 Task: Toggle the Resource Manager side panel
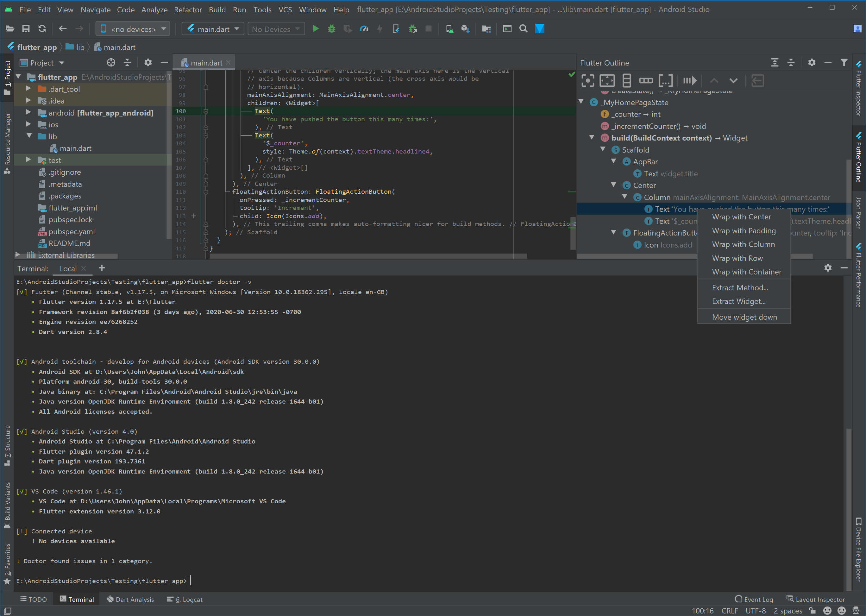pyautogui.click(x=7, y=144)
